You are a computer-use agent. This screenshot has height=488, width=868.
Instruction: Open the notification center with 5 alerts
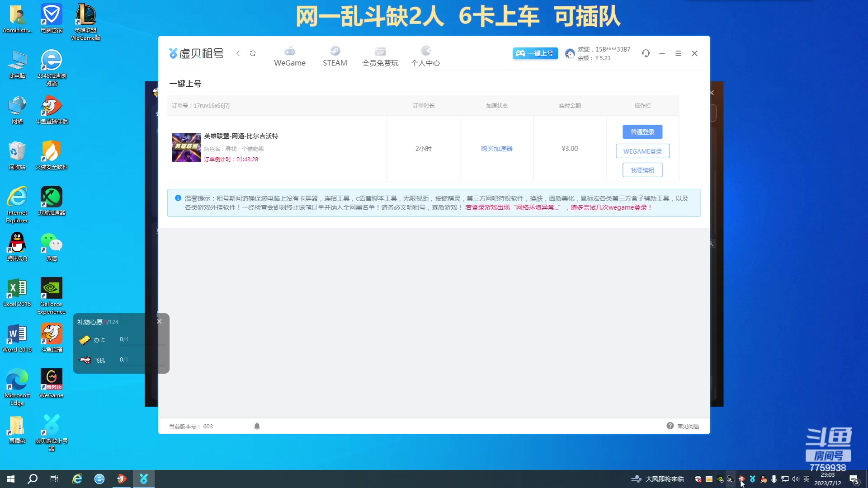pos(854,479)
